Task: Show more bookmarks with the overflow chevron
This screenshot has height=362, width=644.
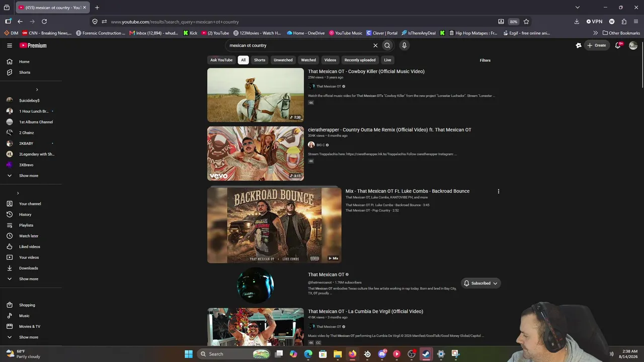Action: tap(596, 33)
